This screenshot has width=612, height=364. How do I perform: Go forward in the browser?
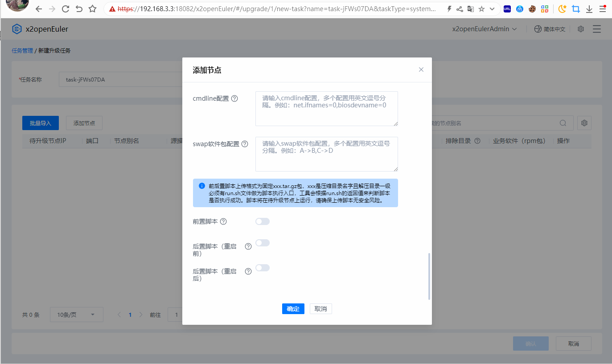click(52, 9)
